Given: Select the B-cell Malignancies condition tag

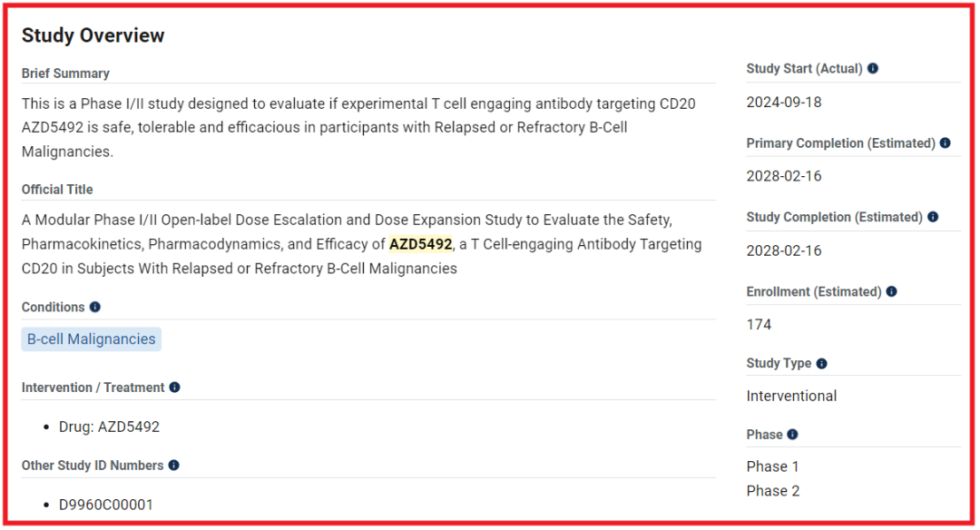Looking at the screenshot, I should (92, 339).
